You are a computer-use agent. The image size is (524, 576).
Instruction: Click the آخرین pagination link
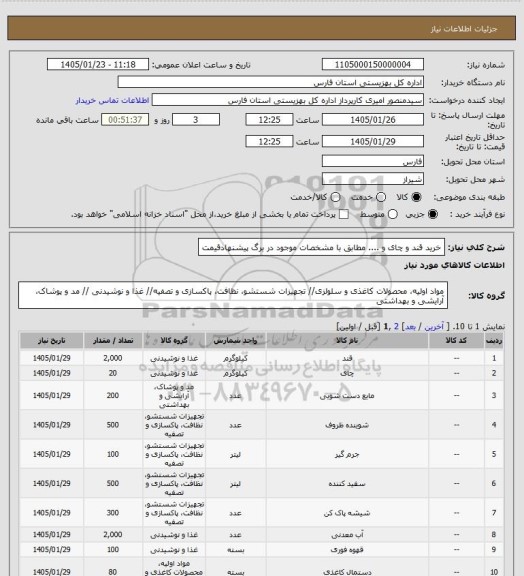tap(434, 327)
